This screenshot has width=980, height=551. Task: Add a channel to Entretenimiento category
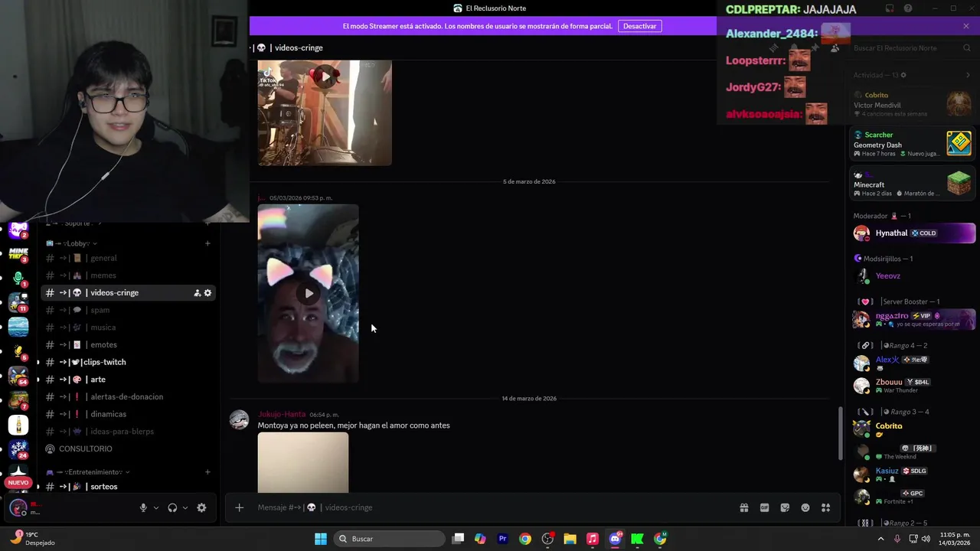pos(207,472)
